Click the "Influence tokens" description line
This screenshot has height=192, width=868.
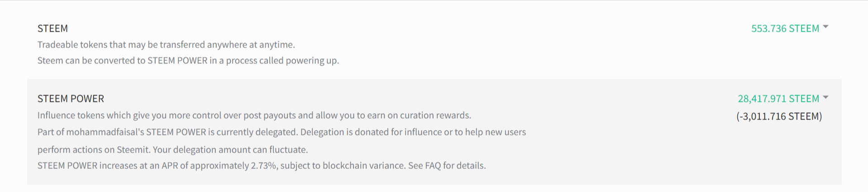point(254,115)
